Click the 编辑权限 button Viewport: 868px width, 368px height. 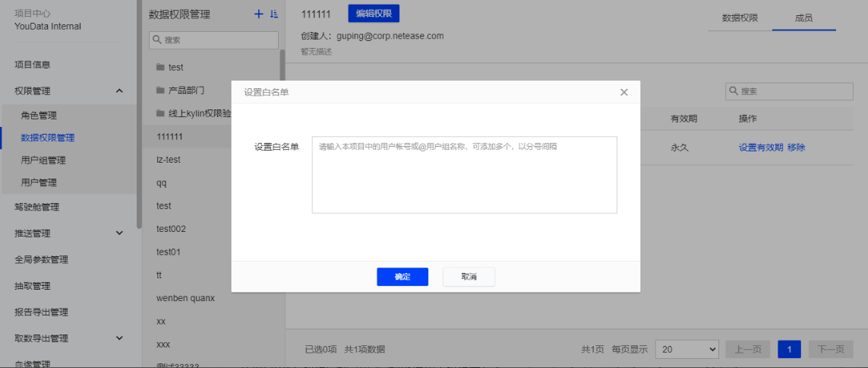coord(373,14)
